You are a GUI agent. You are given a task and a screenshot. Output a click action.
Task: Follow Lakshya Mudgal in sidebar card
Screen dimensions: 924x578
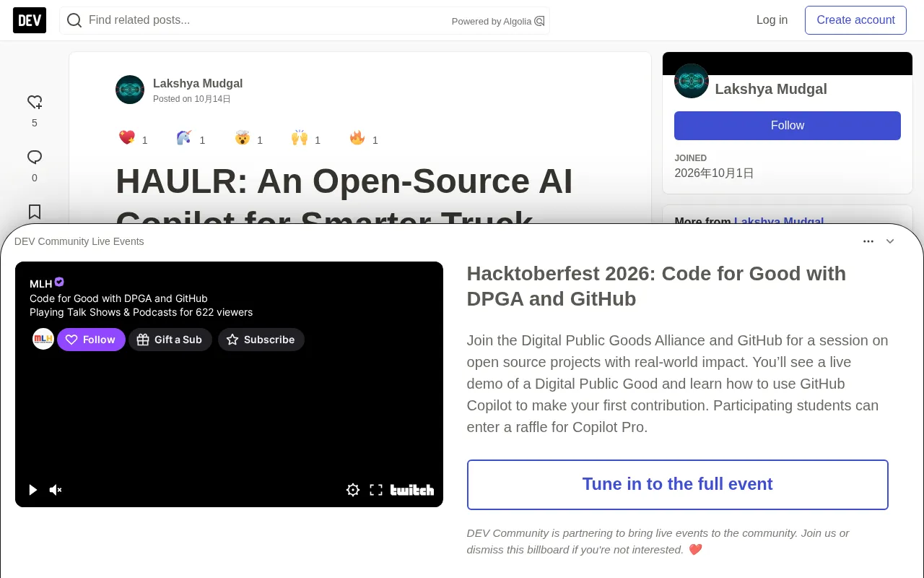[788, 126]
